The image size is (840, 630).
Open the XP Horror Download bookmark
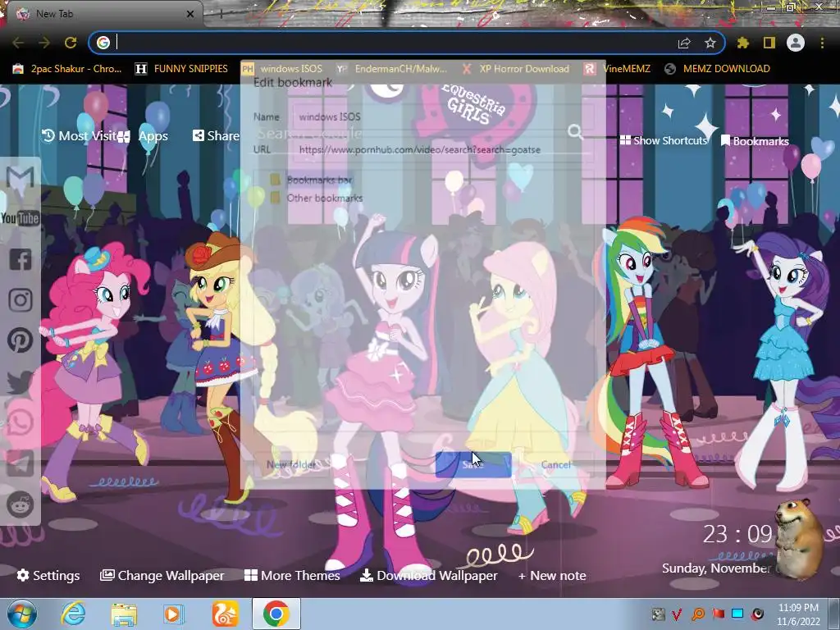click(x=516, y=69)
